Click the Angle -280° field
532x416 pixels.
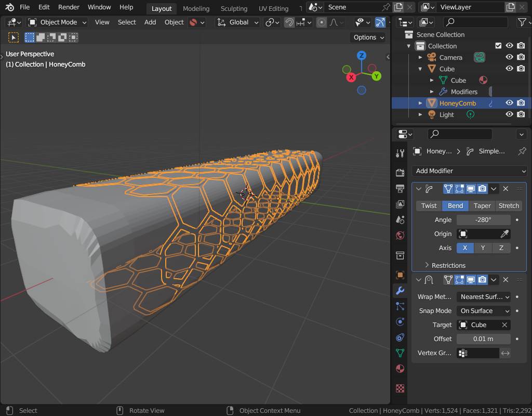pyautogui.click(x=484, y=220)
